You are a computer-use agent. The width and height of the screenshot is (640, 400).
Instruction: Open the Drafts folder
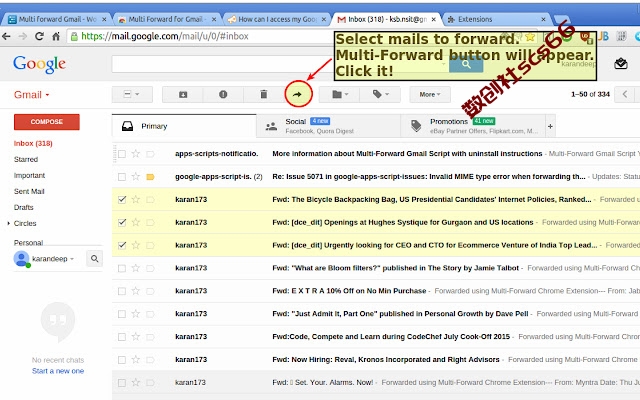[x=24, y=207]
